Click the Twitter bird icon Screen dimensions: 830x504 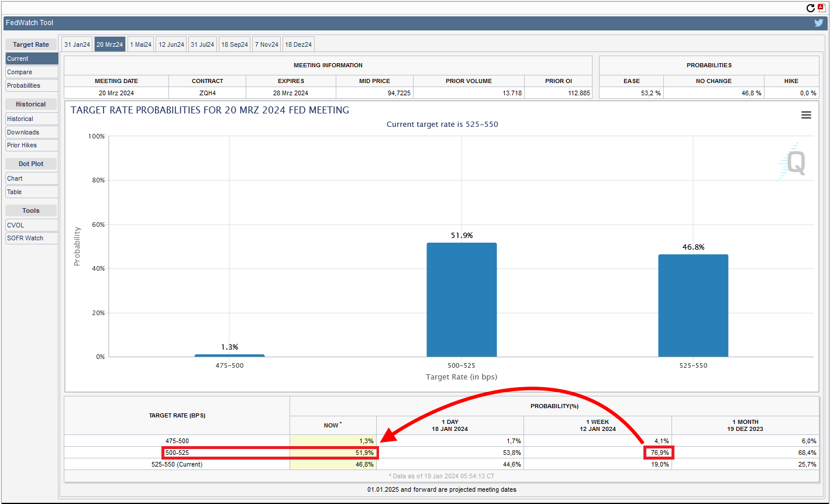pyautogui.click(x=819, y=23)
